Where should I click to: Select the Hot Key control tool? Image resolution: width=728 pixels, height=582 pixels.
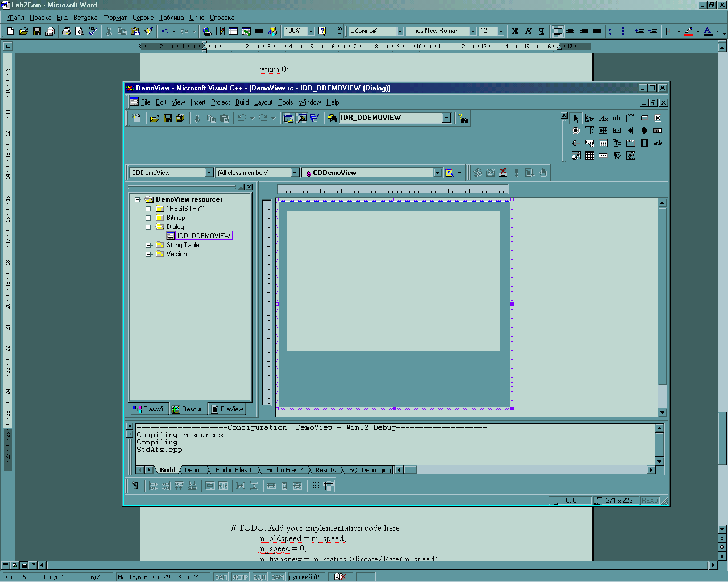tap(590, 143)
